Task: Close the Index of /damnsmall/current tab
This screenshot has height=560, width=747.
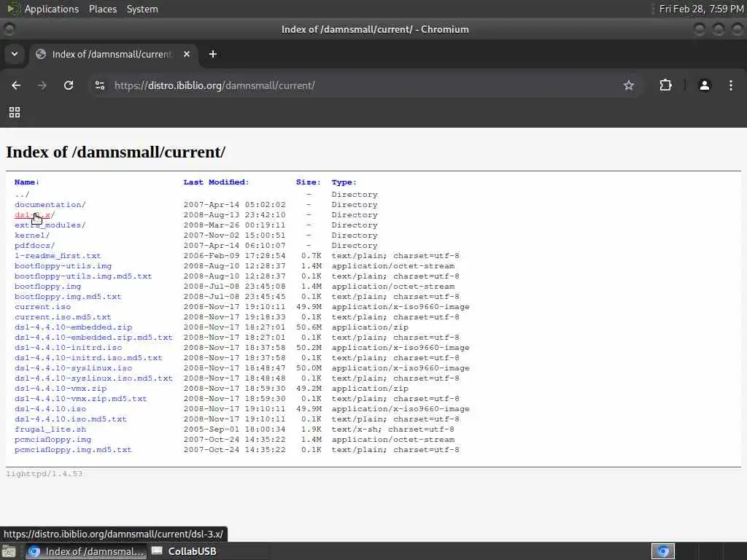Action: [187, 54]
